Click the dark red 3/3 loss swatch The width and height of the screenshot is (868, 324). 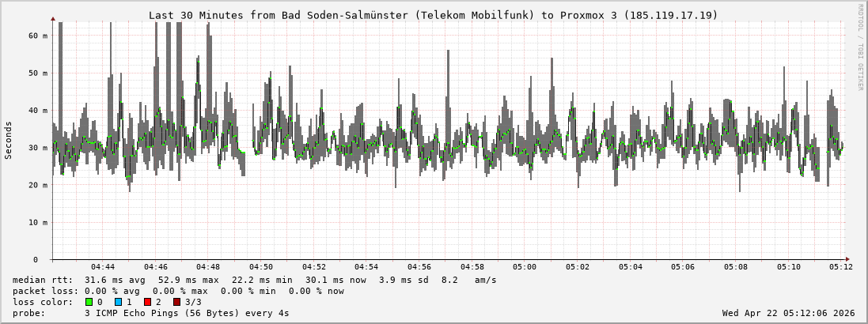176,302
